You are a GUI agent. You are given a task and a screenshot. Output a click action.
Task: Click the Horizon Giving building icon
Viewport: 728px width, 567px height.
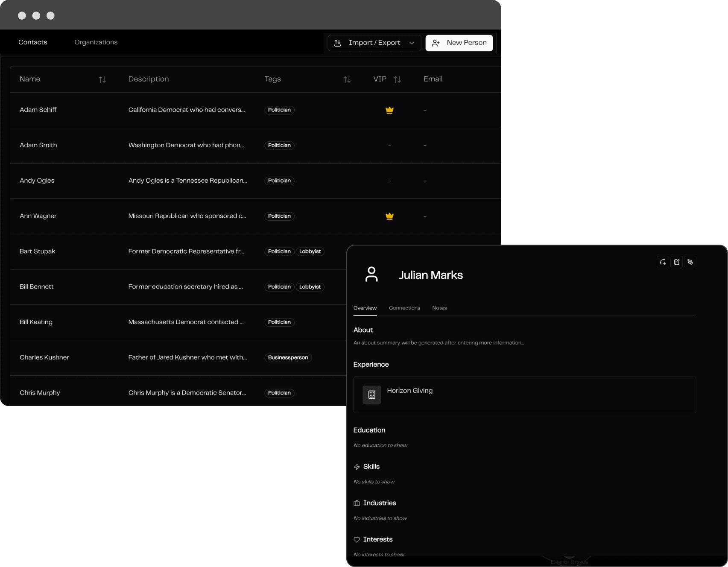[x=371, y=395]
